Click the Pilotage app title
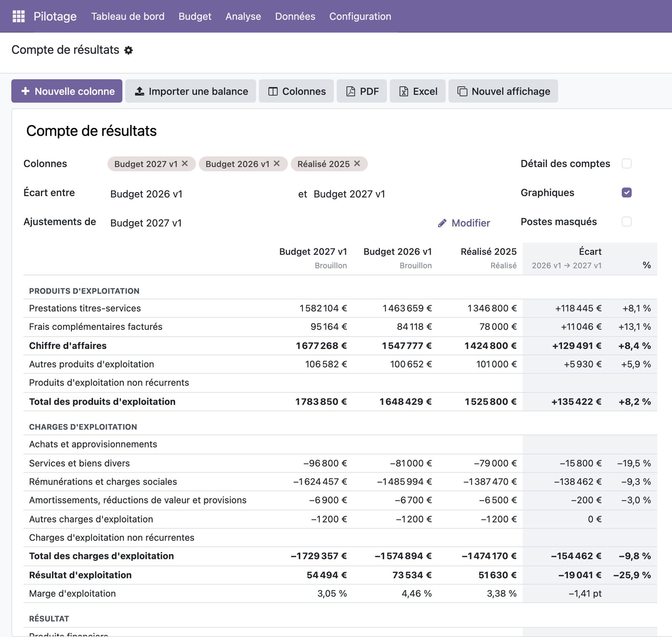The image size is (672, 637). pyautogui.click(x=55, y=16)
